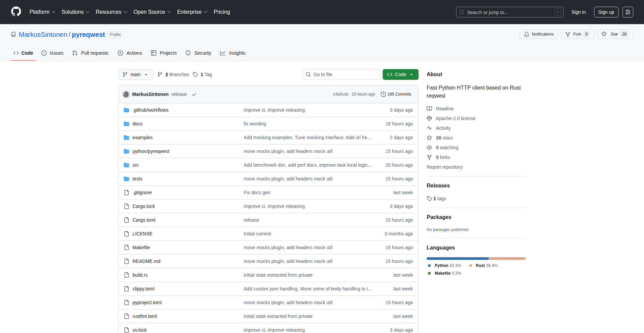Viewport: 644px width, 333px height.
Task: Switch to the Pull requests tab
Action: pos(91,53)
